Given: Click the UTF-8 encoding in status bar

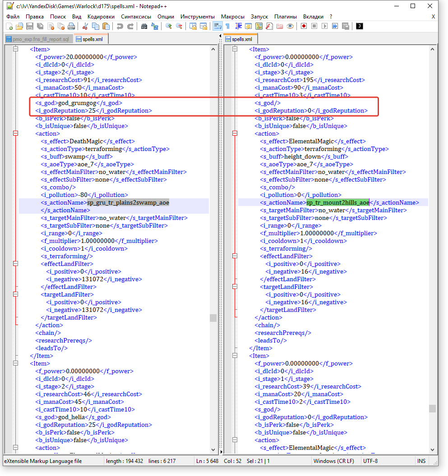Looking at the screenshot, I should 370,461.
